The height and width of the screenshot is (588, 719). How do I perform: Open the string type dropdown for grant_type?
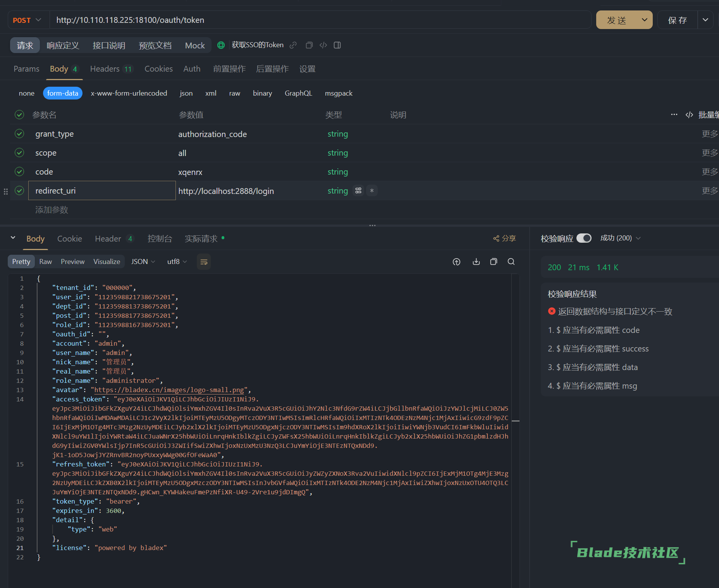point(338,134)
